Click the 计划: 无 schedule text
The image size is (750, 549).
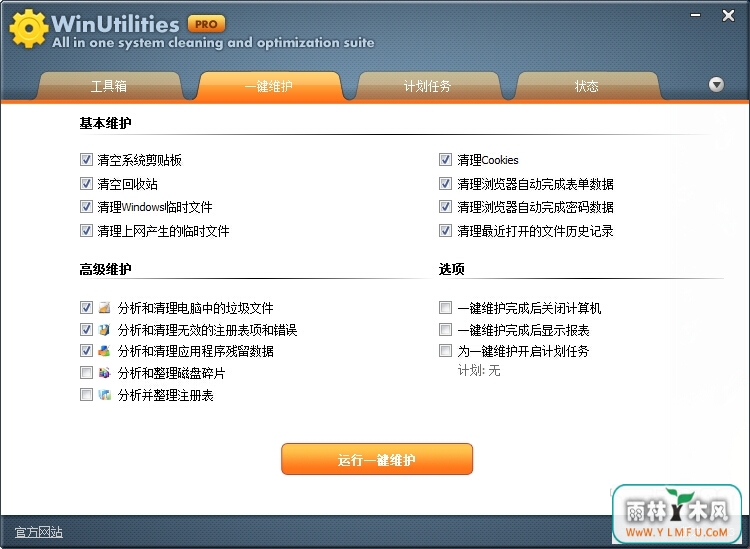click(479, 371)
